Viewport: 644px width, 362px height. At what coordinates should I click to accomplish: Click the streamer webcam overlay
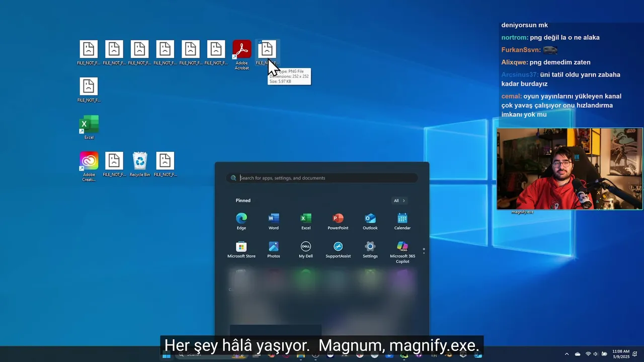click(x=570, y=168)
